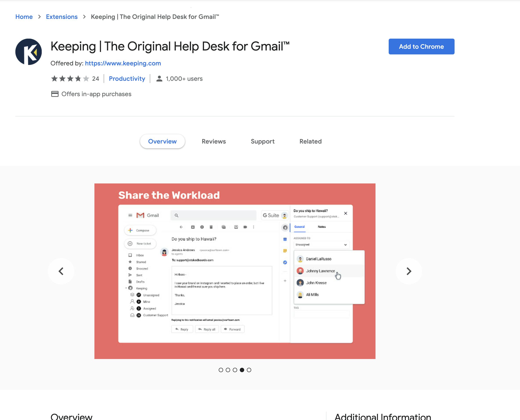Add the extension to Chrome

[x=421, y=47]
